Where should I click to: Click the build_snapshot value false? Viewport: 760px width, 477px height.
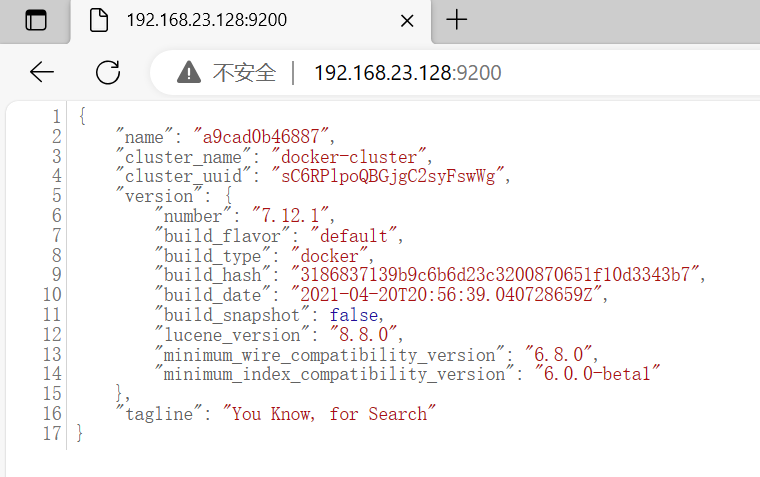(x=354, y=315)
